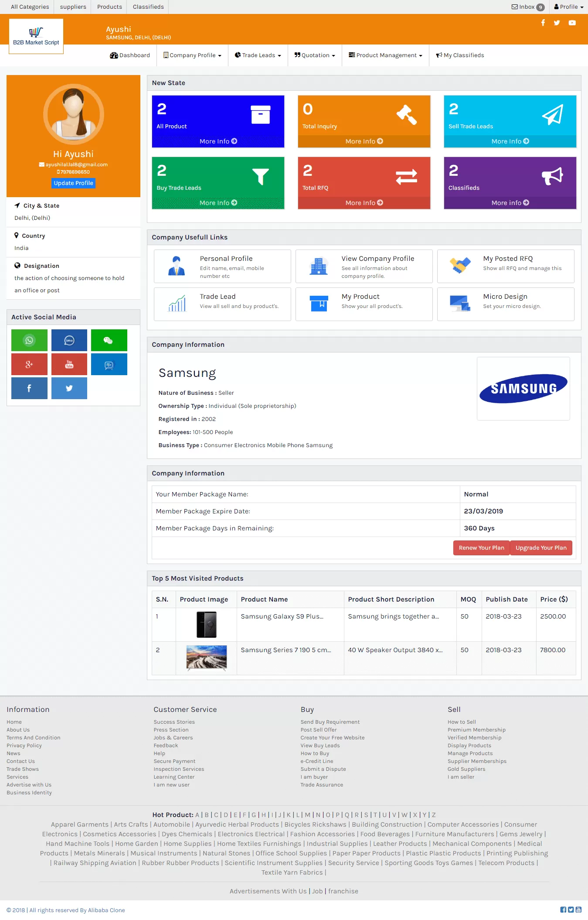Open the Twitter tile in Active Social Media

click(69, 388)
